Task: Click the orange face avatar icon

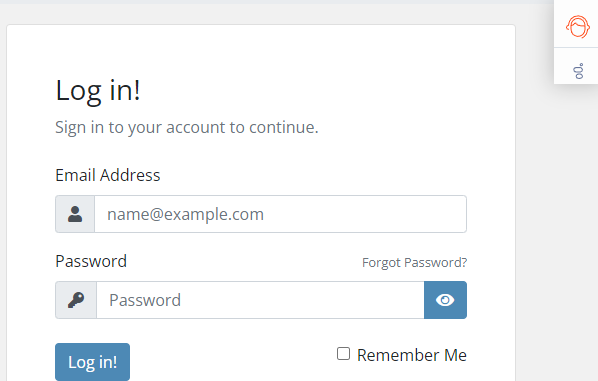Action: click(577, 27)
